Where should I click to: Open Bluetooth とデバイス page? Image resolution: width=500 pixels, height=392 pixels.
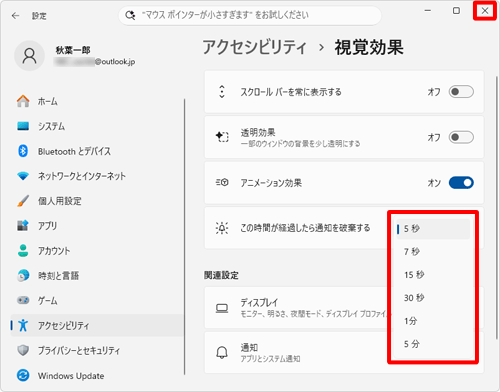97,151
